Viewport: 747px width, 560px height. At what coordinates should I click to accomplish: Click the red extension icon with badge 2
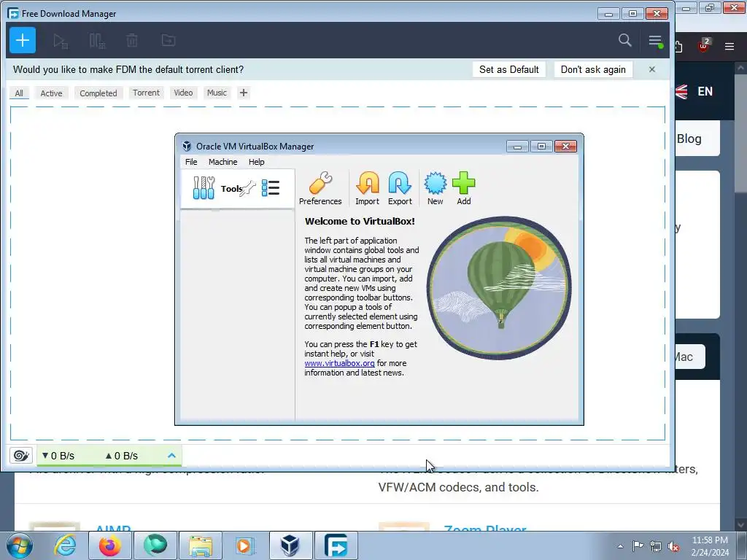[704, 45]
